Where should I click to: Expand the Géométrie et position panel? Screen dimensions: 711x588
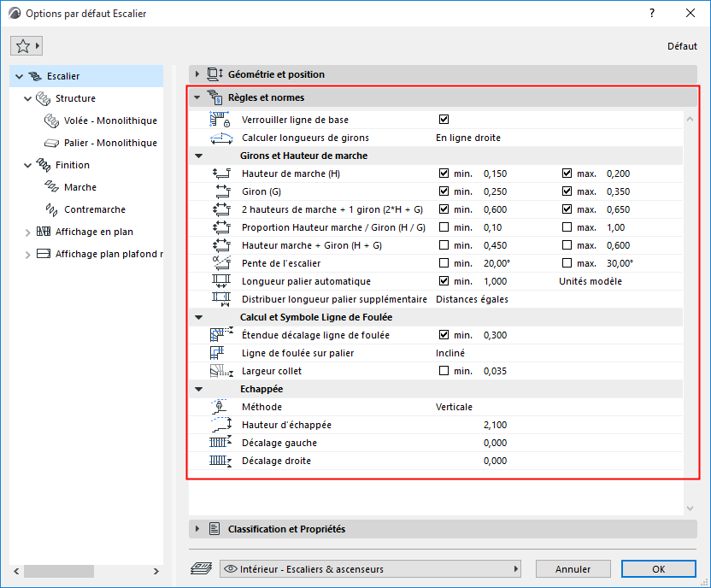click(x=197, y=73)
